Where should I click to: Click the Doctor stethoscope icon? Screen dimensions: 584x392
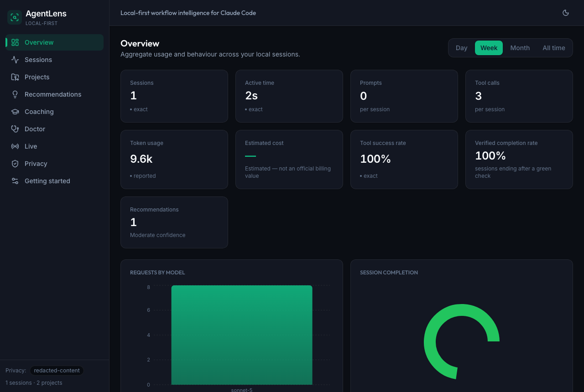pos(15,129)
